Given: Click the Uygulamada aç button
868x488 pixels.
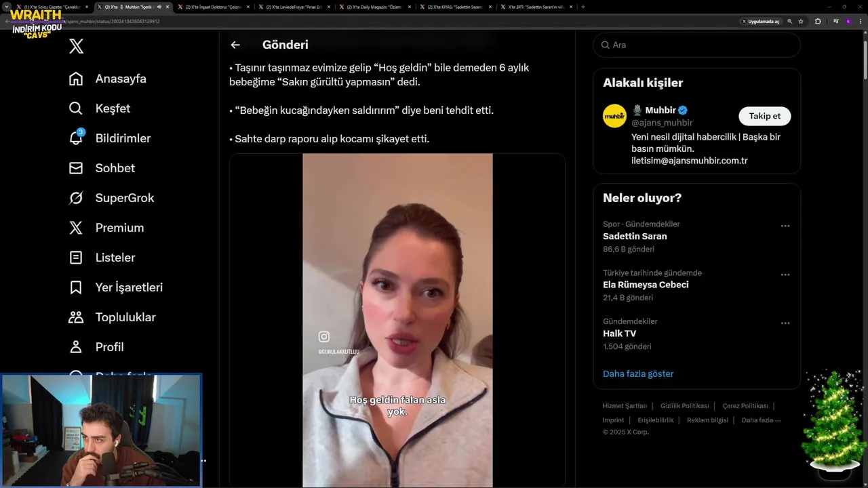Looking at the screenshot, I should tap(761, 21).
